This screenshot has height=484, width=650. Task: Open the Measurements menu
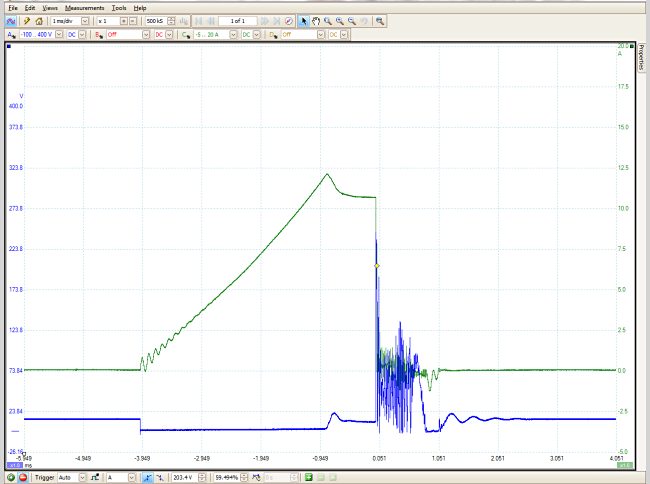(x=84, y=7)
